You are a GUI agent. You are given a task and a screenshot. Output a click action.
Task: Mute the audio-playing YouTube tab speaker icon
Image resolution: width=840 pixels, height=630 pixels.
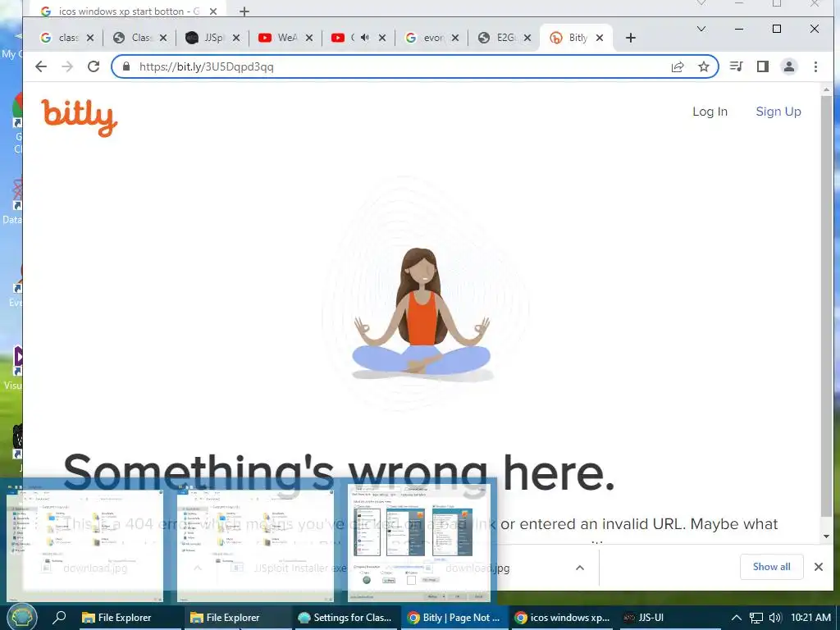coord(365,38)
